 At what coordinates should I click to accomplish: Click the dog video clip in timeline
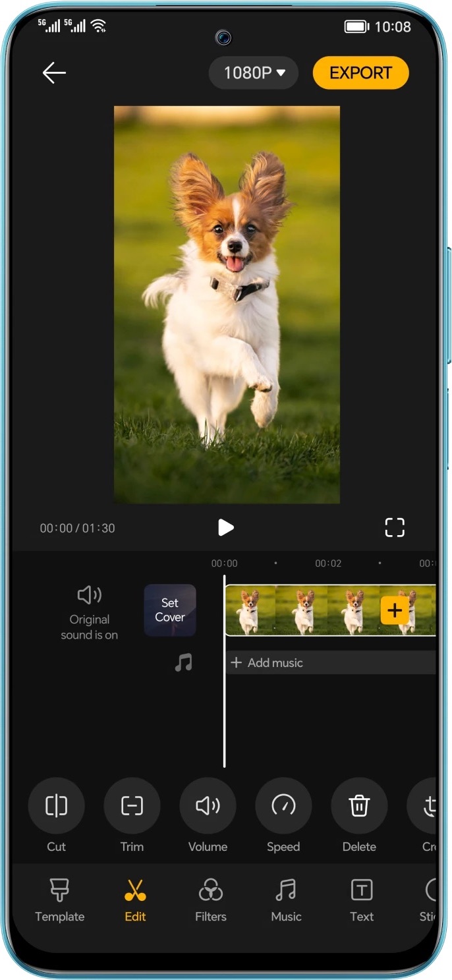coord(303,611)
